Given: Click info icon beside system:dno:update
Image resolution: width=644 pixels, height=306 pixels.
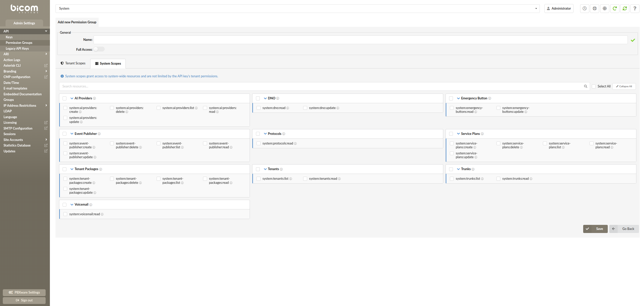Looking at the screenshot, I should [x=338, y=108].
